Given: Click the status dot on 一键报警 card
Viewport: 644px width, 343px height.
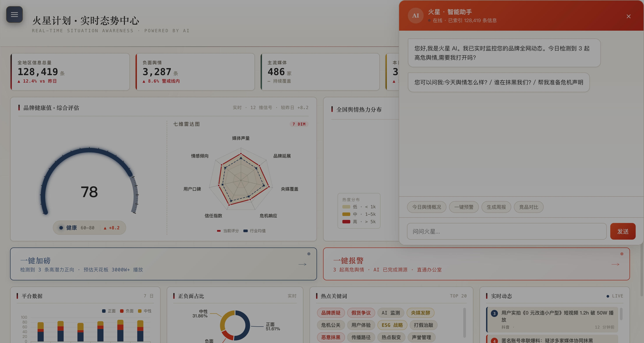Looking at the screenshot, I should [622, 254].
